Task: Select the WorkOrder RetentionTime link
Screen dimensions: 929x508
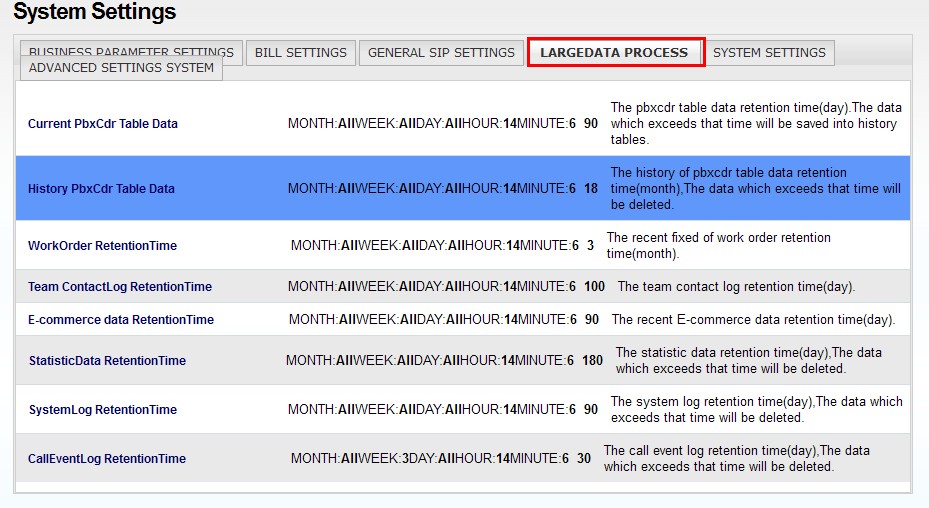Action: click(x=102, y=246)
